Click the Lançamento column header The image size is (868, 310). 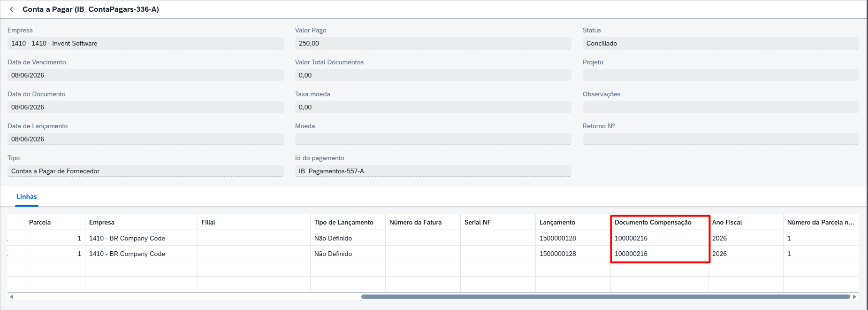tap(573, 222)
